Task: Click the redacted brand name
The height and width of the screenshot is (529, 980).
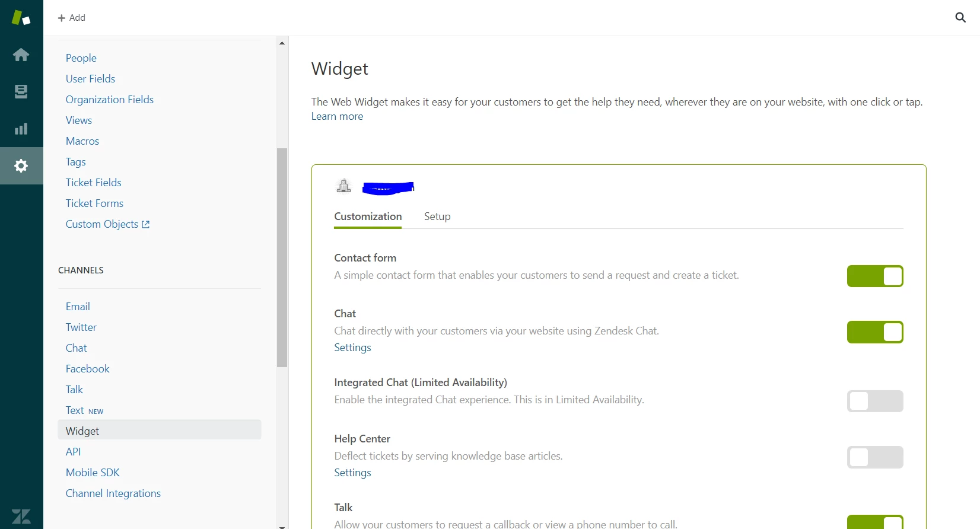Action: (389, 188)
